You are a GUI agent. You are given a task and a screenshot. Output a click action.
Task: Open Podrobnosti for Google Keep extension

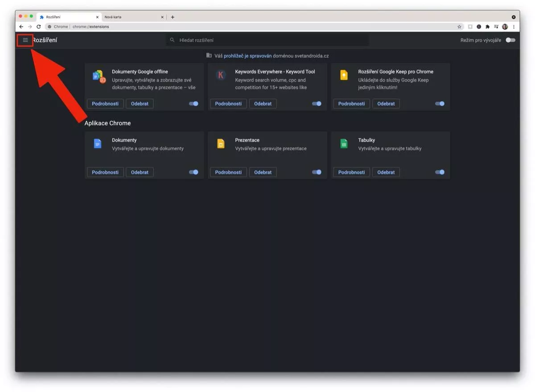click(x=351, y=103)
